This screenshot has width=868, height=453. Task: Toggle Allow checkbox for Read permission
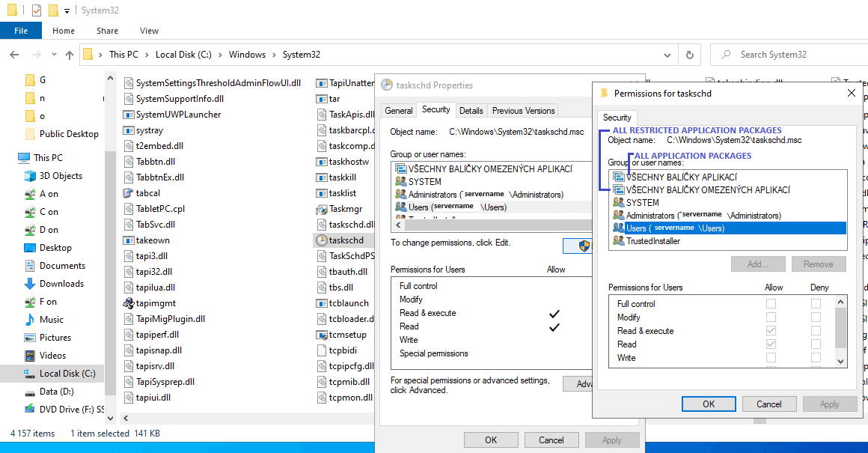771,344
